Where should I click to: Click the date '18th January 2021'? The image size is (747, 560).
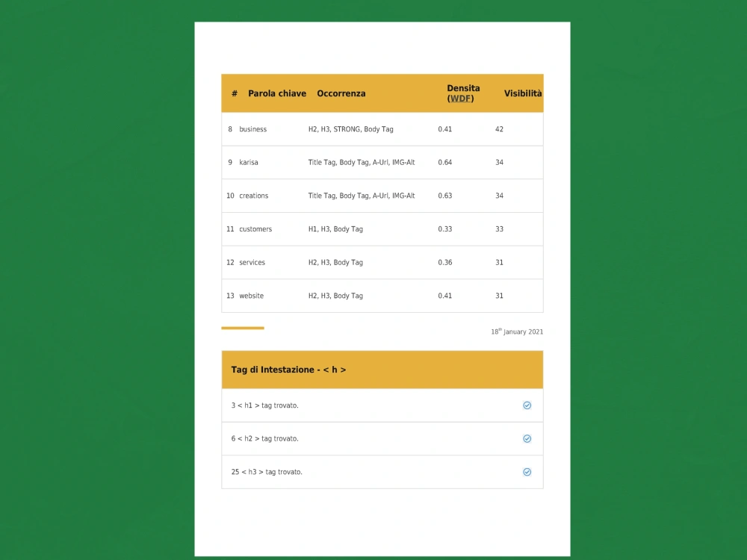tap(517, 332)
